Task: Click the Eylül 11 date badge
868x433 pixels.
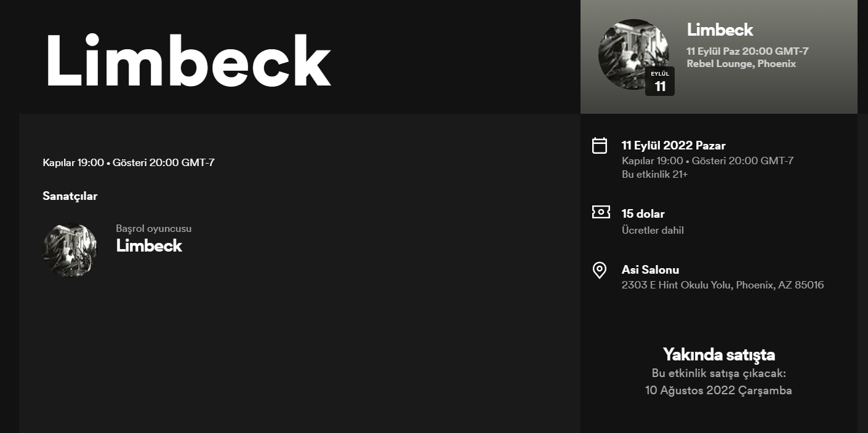Action: pos(660,82)
